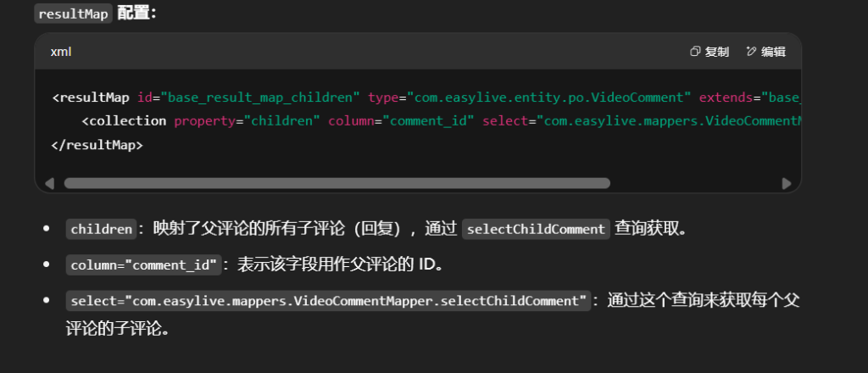Click the selectChildComment inline code tag
Image resolution: width=868 pixels, height=373 pixels.
[x=536, y=229]
